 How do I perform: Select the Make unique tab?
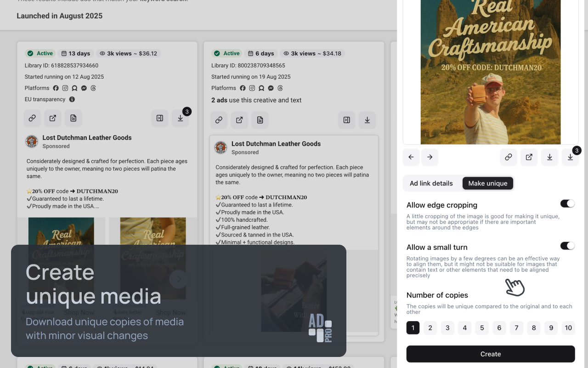pyautogui.click(x=488, y=183)
